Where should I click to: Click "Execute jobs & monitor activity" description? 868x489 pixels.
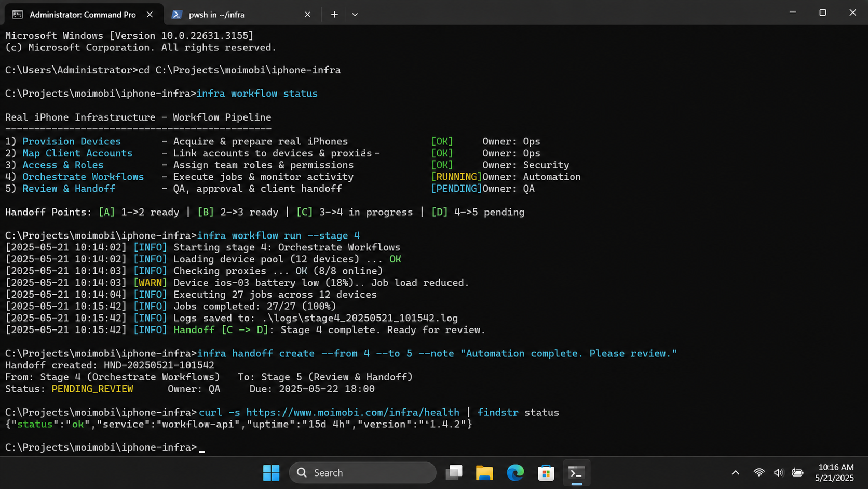tap(263, 177)
